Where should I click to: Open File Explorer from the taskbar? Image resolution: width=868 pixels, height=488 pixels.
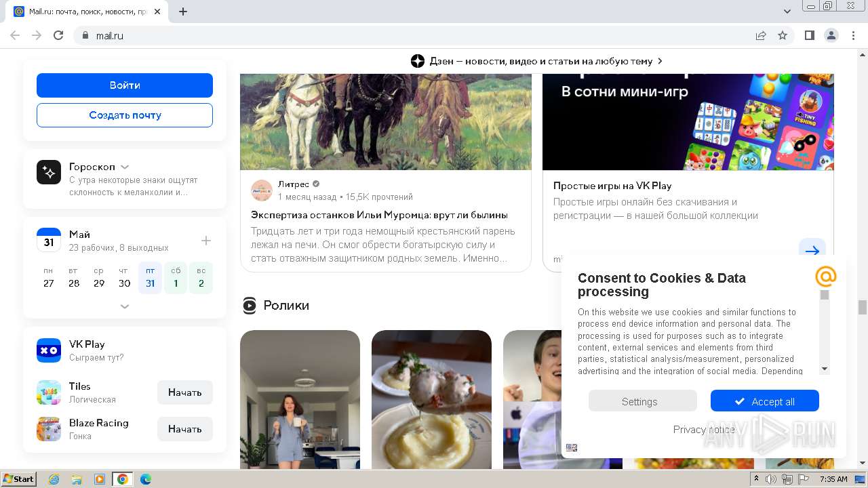77,479
